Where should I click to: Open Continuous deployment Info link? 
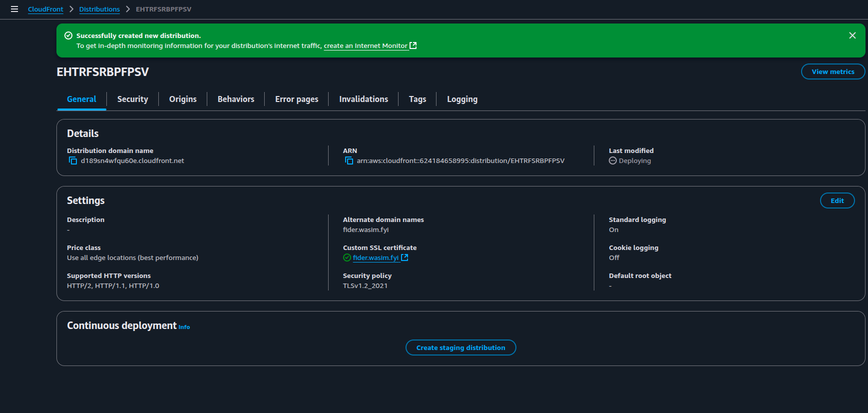[184, 327]
